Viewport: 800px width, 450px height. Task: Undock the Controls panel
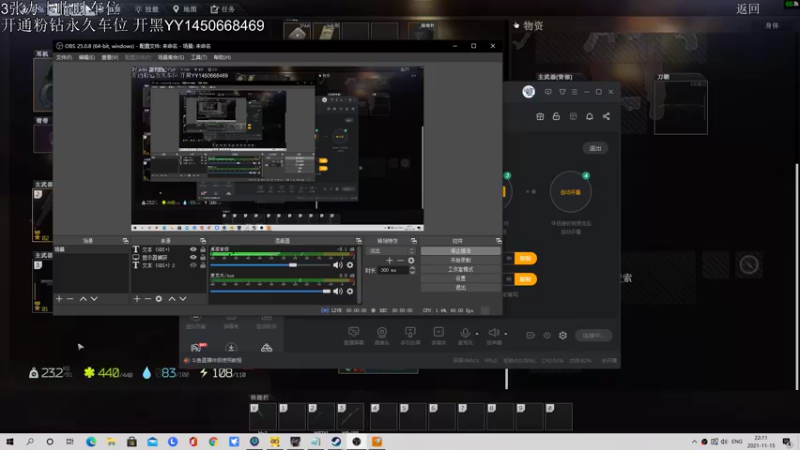click(x=498, y=241)
